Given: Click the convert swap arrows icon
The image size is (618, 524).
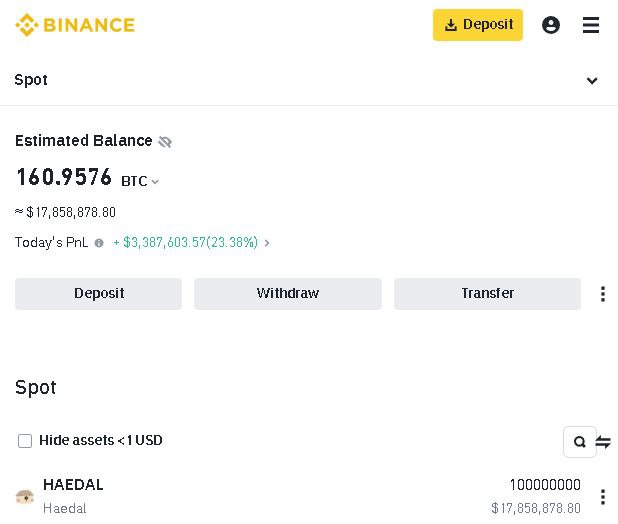Looking at the screenshot, I should click(603, 442).
